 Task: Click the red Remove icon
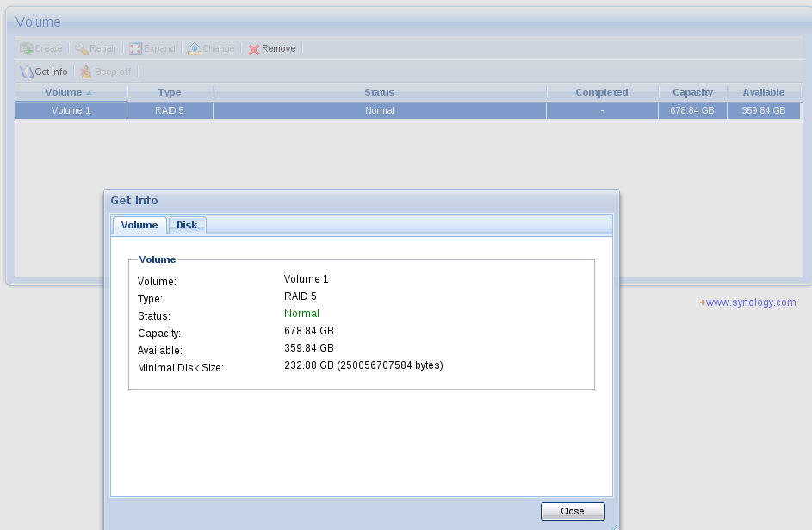254,49
